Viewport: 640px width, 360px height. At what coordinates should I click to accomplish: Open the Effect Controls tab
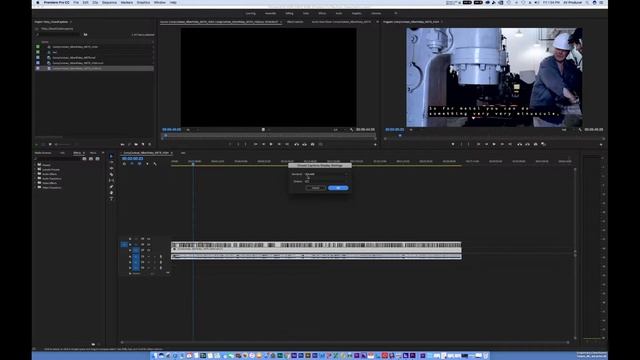tap(295, 22)
